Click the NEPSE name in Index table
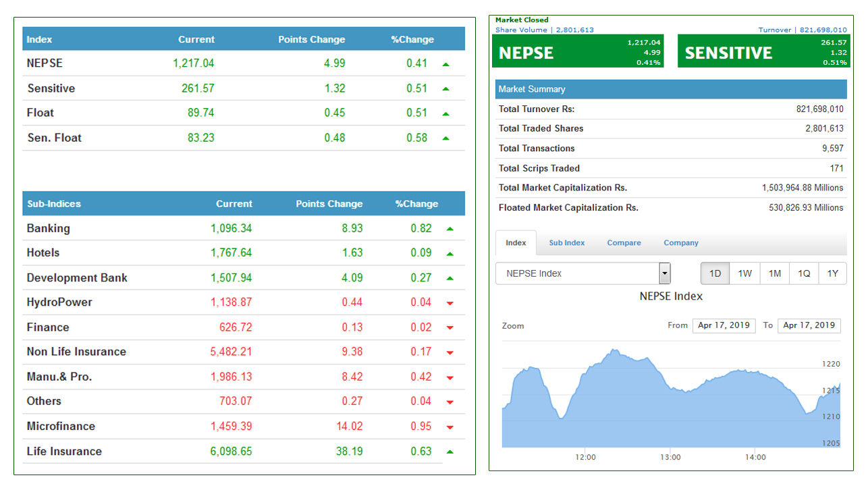 45,63
